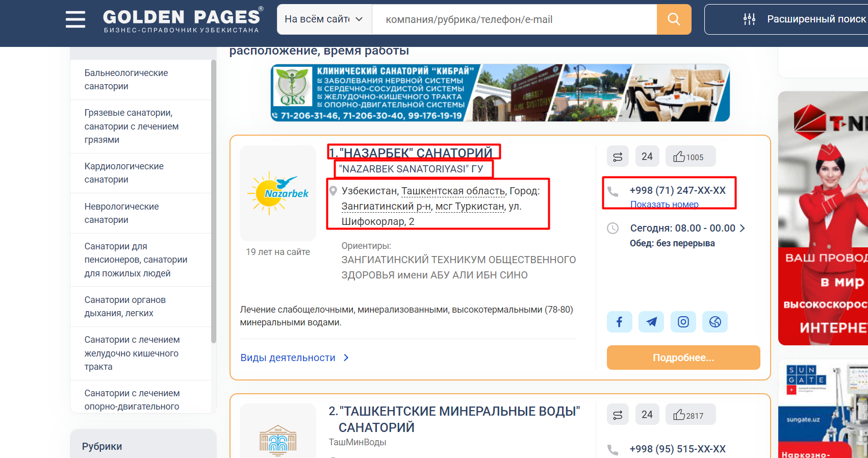
Task: Click the T-NET flight attendant advertisement
Action: coord(823,218)
